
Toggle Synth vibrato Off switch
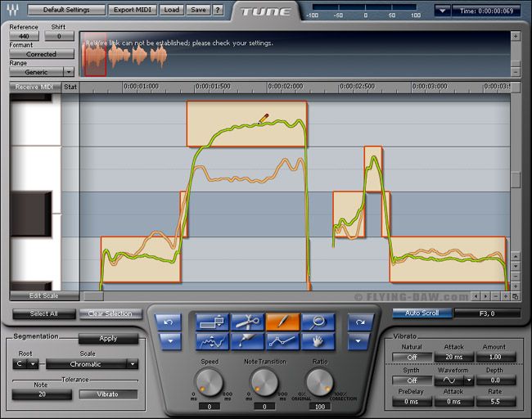click(x=412, y=381)
